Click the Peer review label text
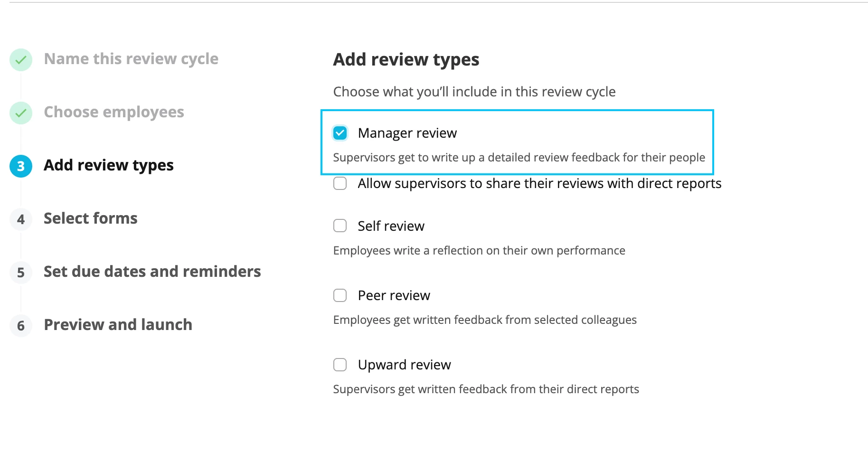 click(394, 295)
